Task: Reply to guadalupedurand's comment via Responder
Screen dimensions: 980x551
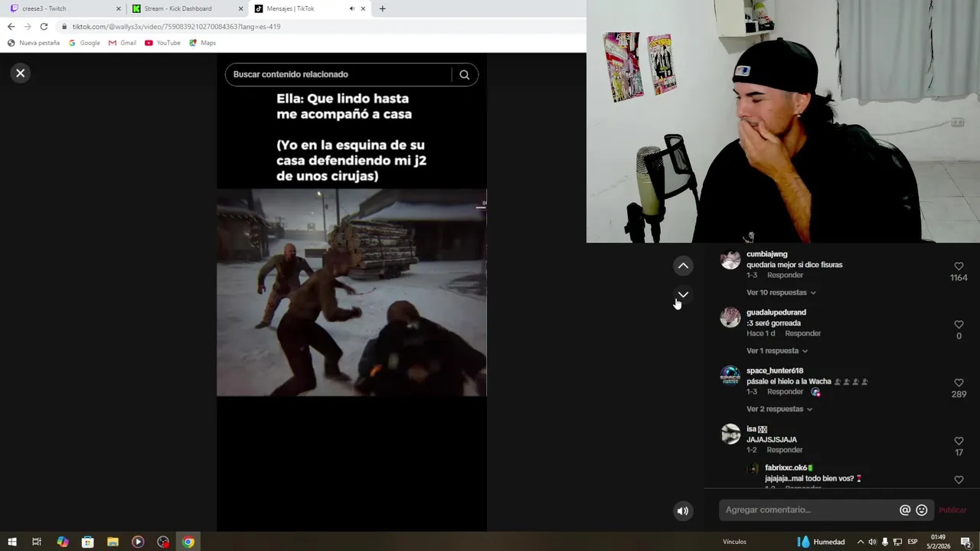Action: pos(802,334)
